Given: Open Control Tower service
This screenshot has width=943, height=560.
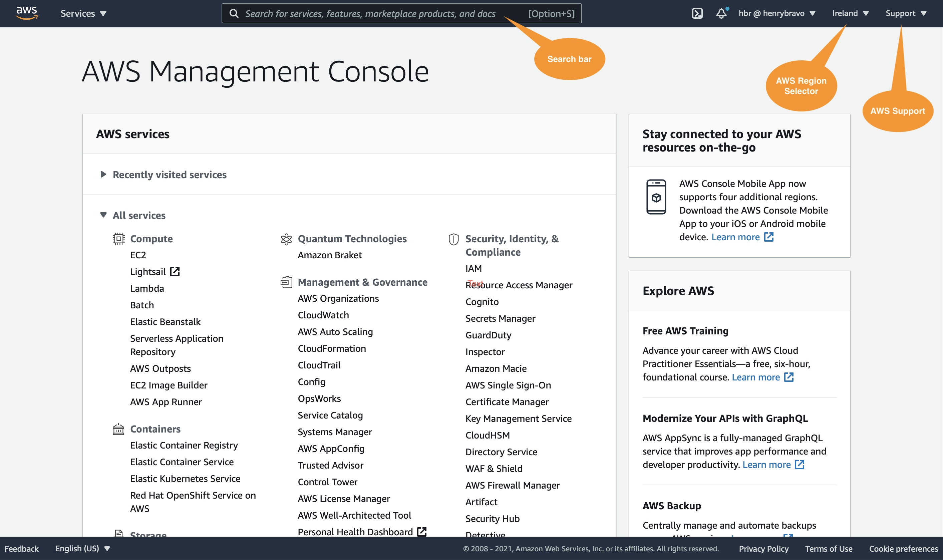Looking at the screenshot, I should pos(327,482).
